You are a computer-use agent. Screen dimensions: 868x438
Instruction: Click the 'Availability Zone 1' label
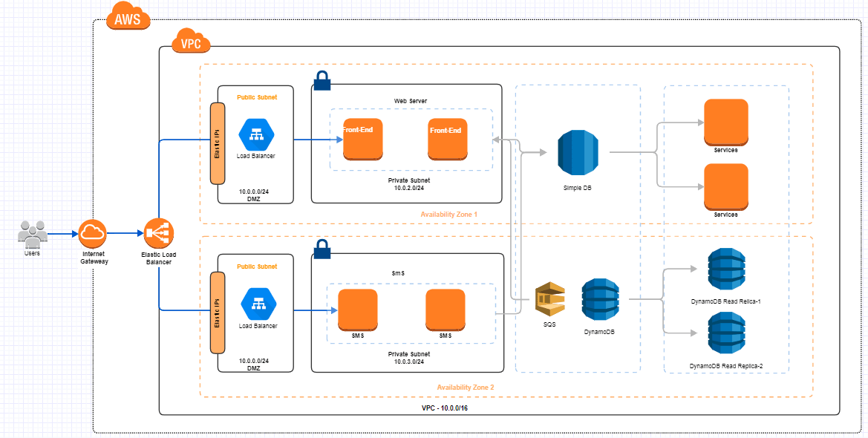(448, 215)
